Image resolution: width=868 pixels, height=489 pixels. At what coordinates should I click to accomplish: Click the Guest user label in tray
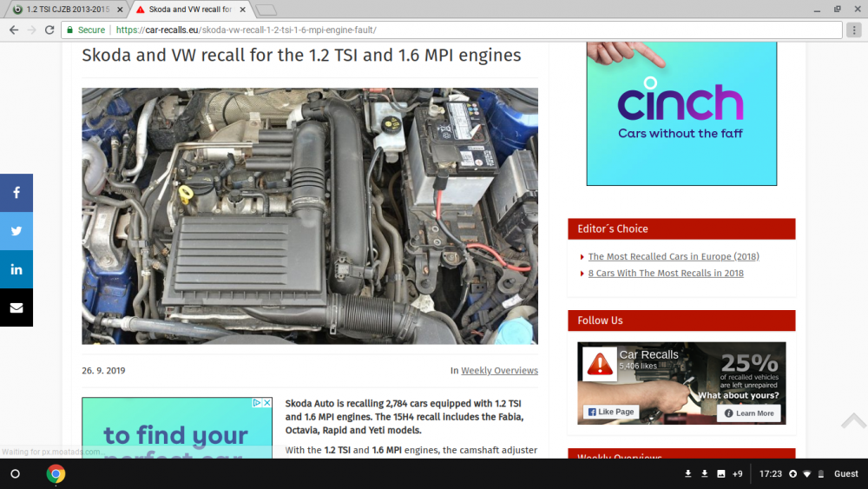tap(845, 474)
